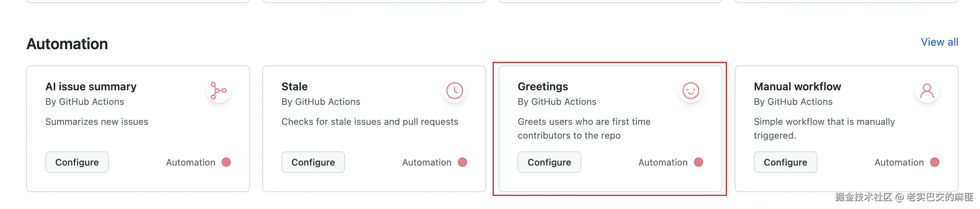
Task: Select the Manual workflow title
Action: pos(797,86)
